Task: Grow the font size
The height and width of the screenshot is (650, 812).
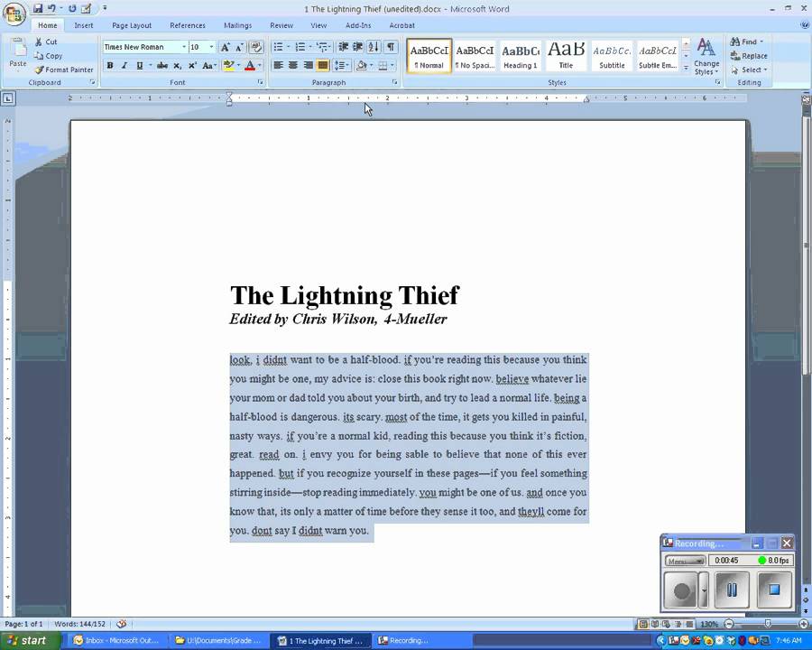Action: (225, 47)
